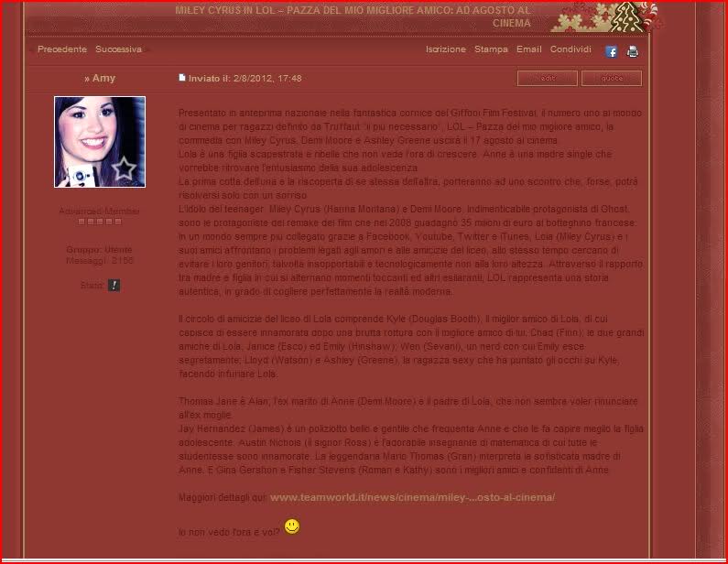Click the Messaggi count text

(x=100, y=261)
